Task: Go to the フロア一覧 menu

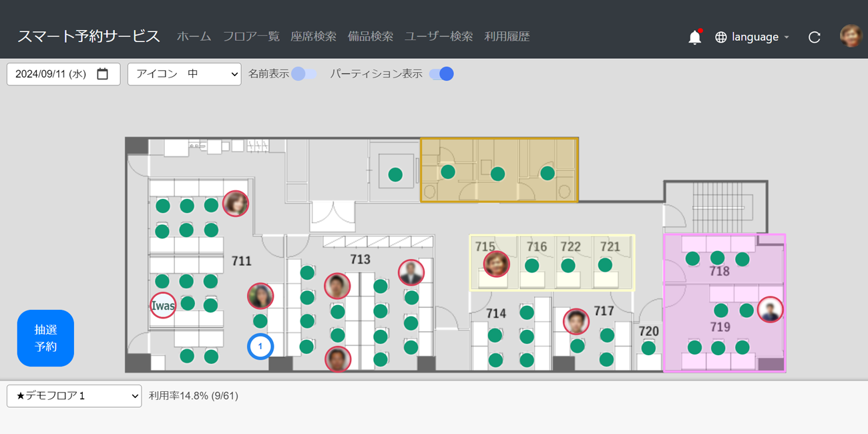Action: point(251,37)
